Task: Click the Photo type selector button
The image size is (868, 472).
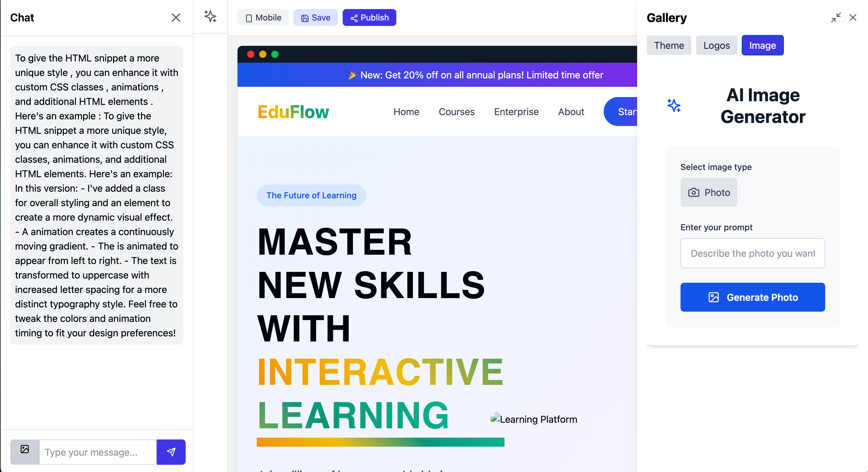Action: [709, 192]
